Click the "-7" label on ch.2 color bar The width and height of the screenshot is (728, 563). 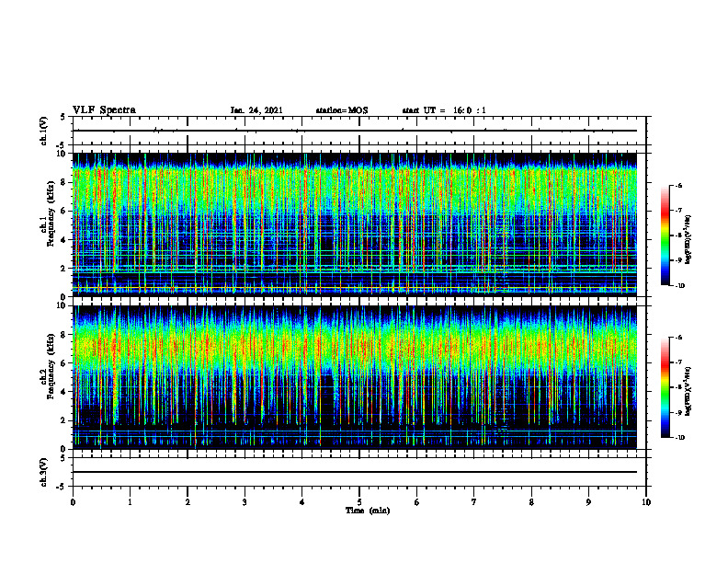[677, 362]
